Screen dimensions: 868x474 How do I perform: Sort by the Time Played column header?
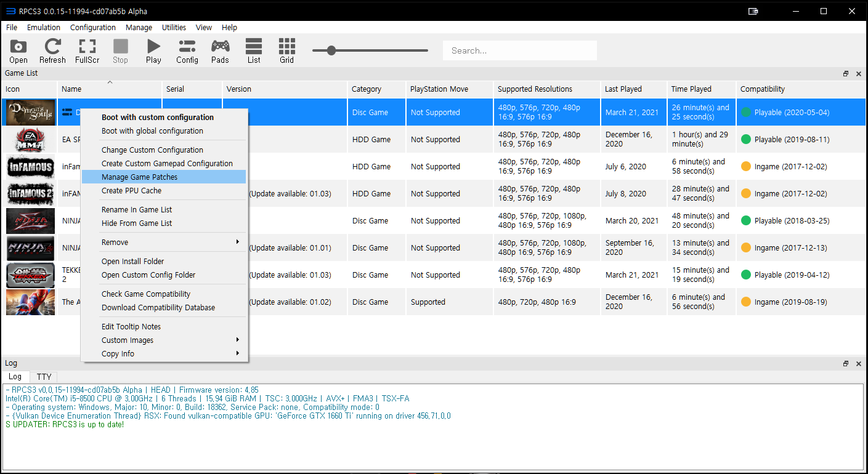[x=702, y=89]
